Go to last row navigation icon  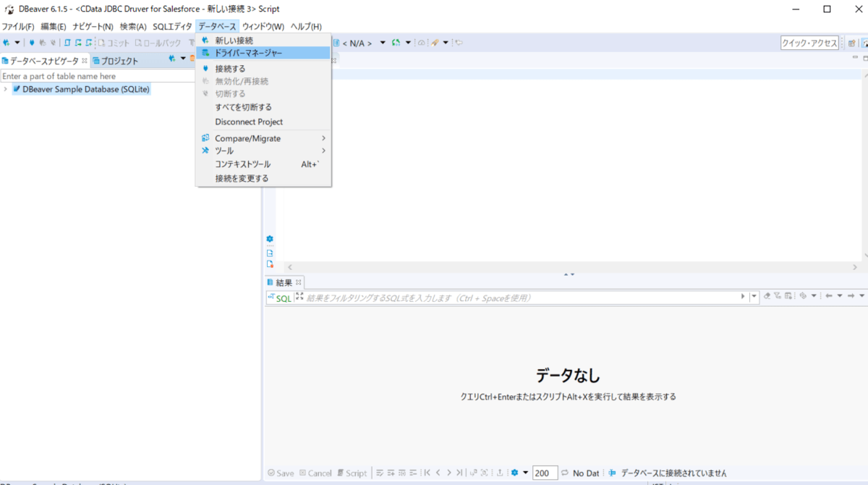tap(459, 473)
